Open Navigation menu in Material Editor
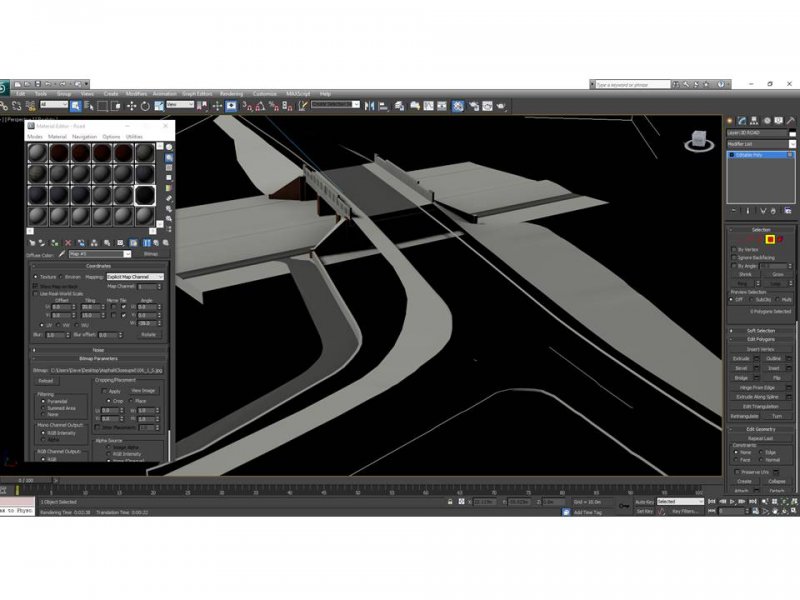The image size is (800, 600). pos(84,136)
